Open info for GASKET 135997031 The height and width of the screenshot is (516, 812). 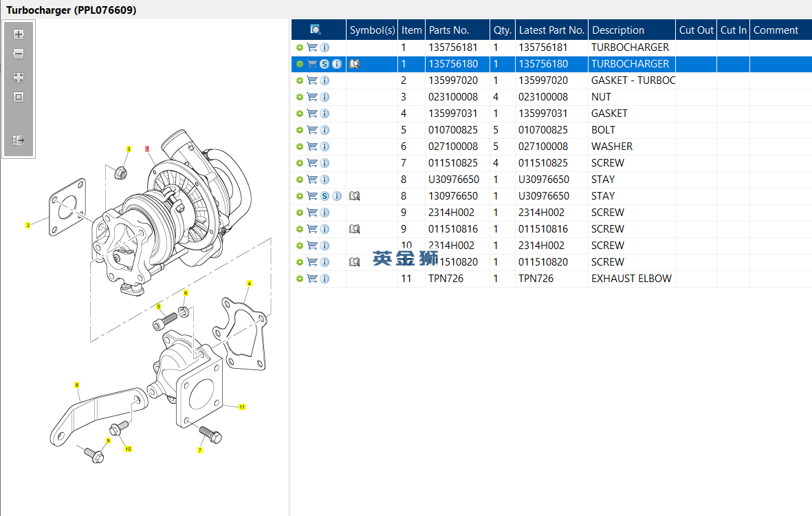tap(325, 114)
